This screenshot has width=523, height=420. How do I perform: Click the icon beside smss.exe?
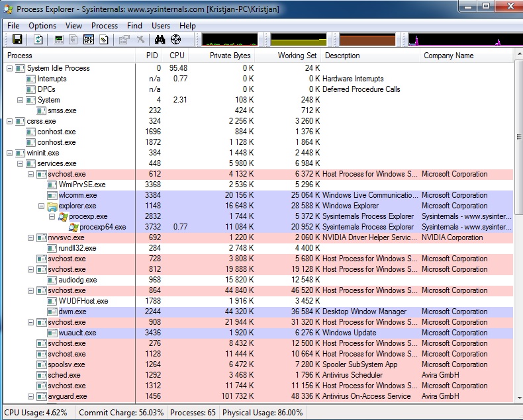pos(41,110)
